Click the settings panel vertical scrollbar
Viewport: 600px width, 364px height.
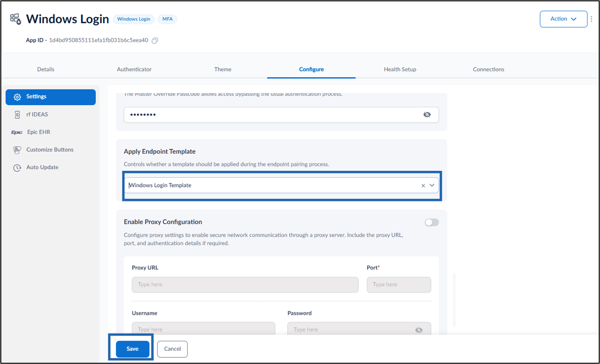(x=454, y=300)
